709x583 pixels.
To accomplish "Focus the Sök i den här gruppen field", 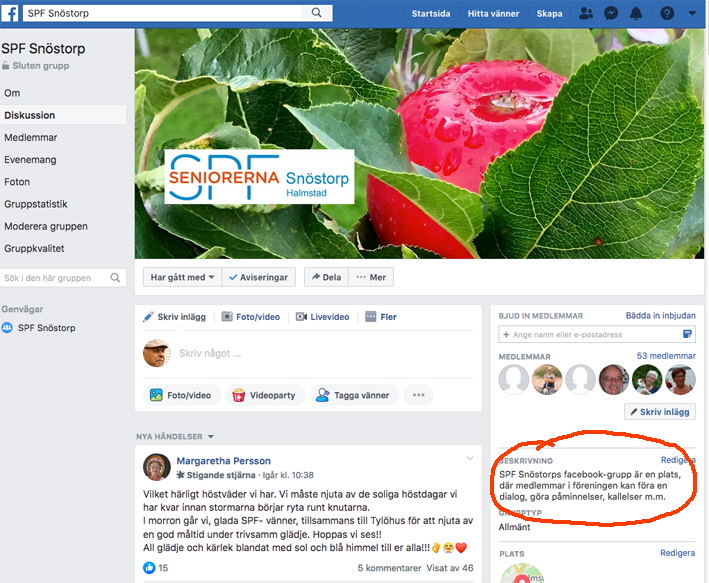I will (x=54, y=278).
